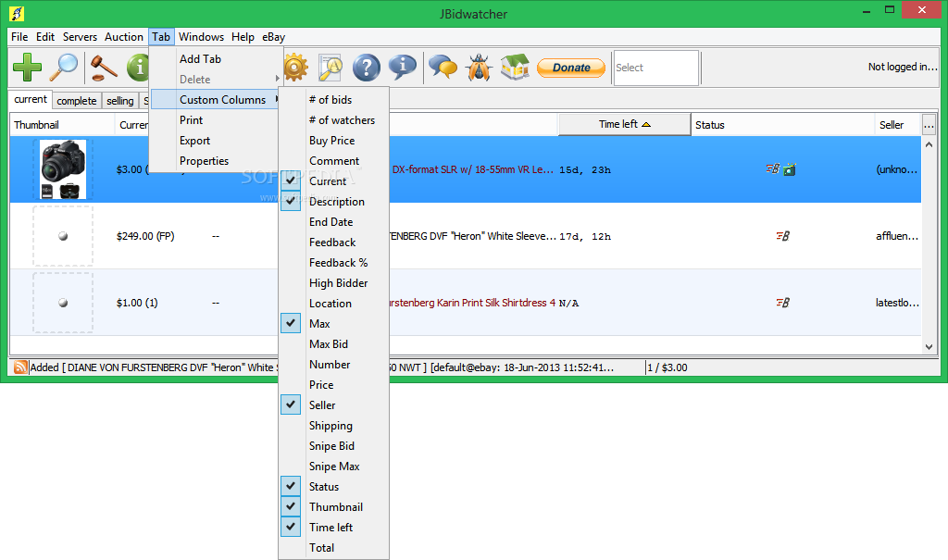The height and width of the screenshot is (560, 948).
Task: Sort by the Time left column header
Action: [625, 124]
